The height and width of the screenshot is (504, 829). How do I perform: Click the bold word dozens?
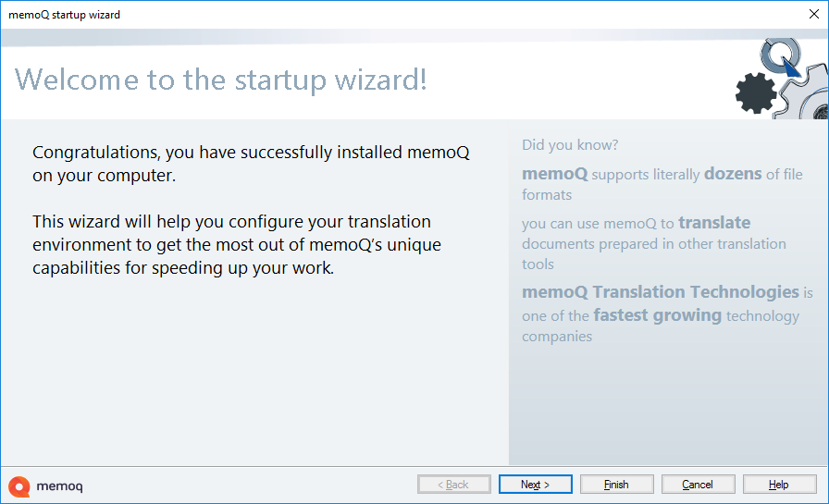click(733, 174)
